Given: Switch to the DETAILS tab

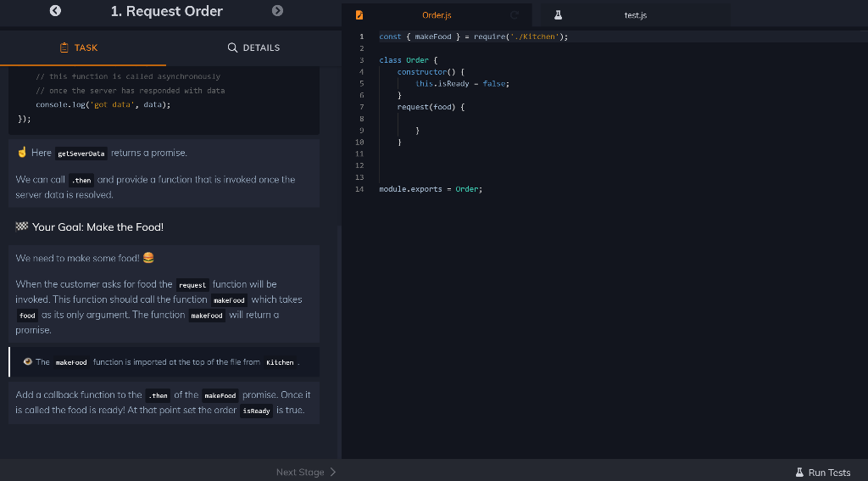Looking at the screenshot, I should 253,48.
